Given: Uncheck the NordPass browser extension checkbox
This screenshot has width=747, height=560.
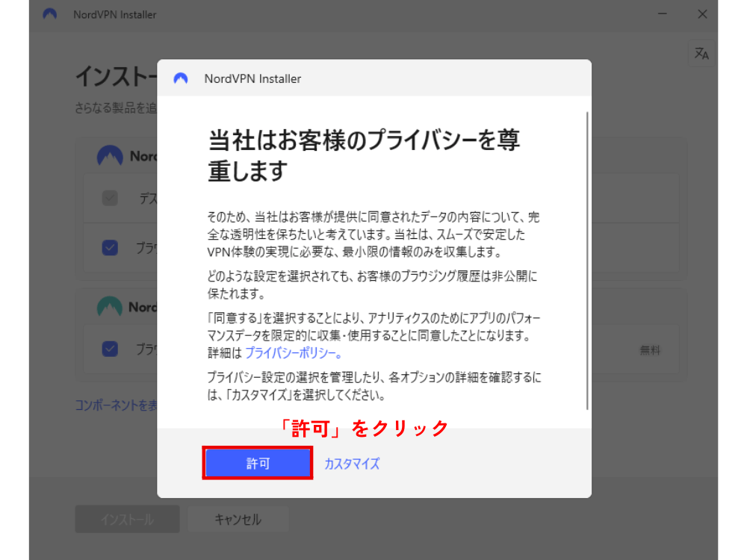Looking at the screenshot, I should coord(110,349).
